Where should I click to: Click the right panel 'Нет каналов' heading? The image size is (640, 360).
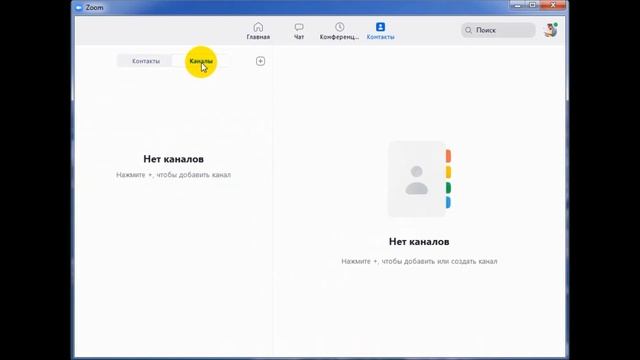(x=419, y=242)
